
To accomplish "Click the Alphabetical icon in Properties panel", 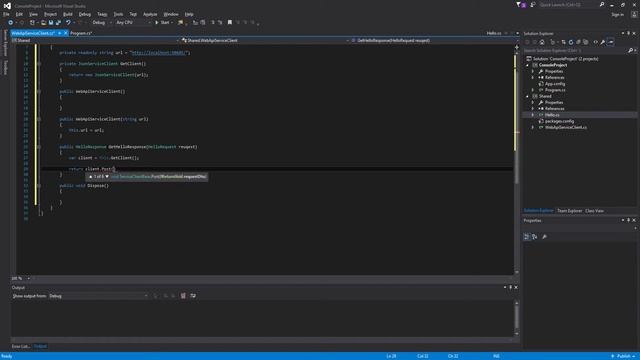I will click(x=535, y=237).
